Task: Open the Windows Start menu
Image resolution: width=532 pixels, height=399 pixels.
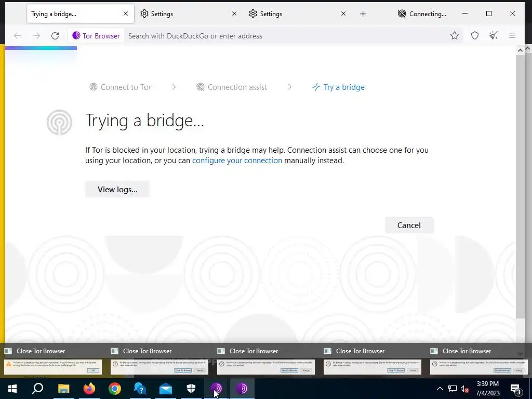Action: 12,389
